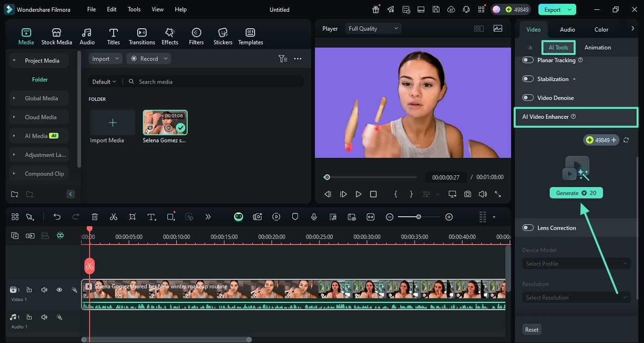Click the fullscreen expand icon in player
This screenshot has width=644, height=343.
(x=498, y=195)
